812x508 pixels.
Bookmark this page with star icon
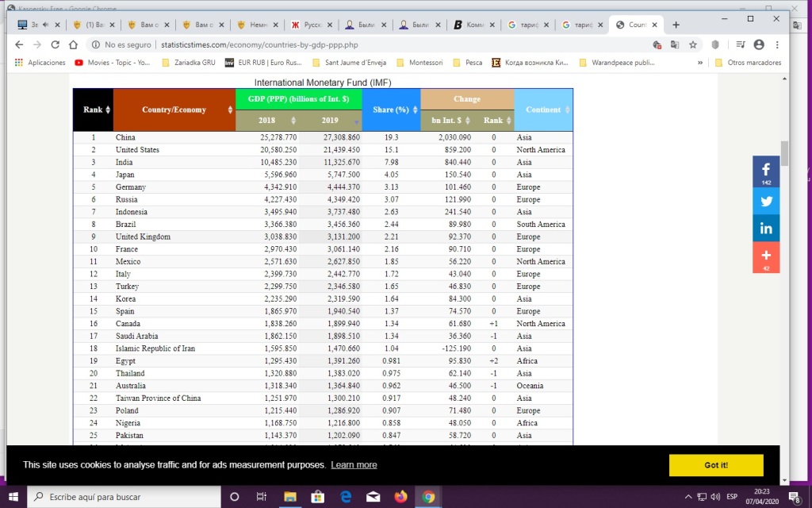[x=693, y=45]
